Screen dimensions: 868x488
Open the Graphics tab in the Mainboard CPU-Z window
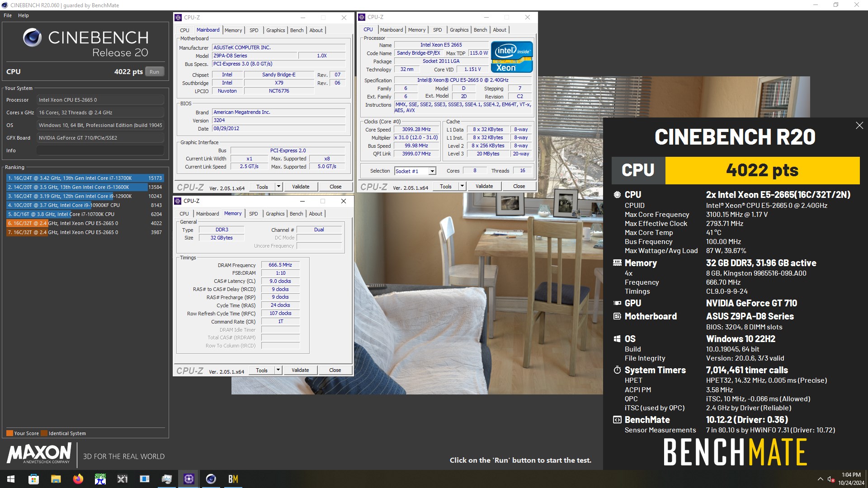click(x=275, y=30)
